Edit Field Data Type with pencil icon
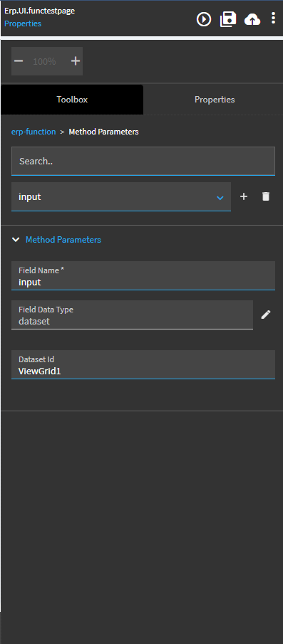This screenshot has height=644, width=283. point(266,315)
